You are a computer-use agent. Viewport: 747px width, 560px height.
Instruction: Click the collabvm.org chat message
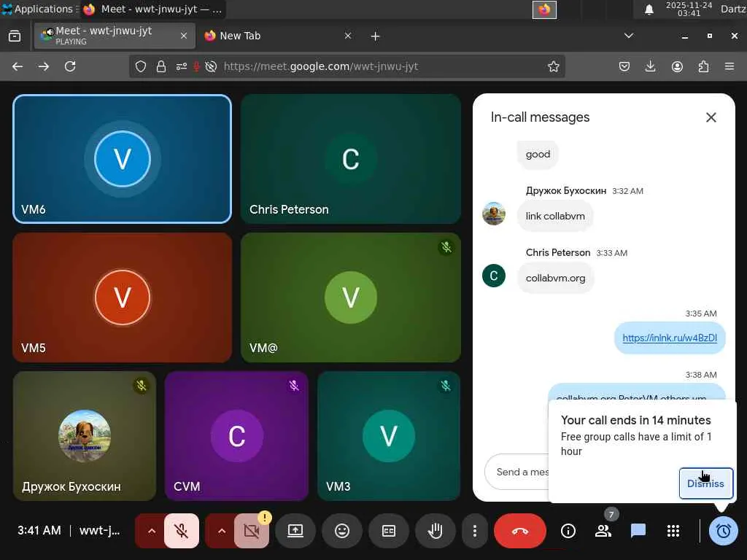tap(555, 278)
